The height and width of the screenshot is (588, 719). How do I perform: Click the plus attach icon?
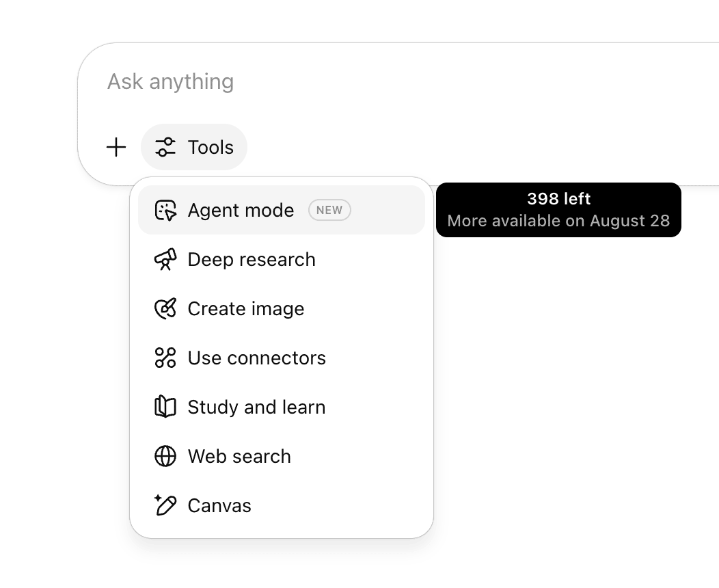117,147
